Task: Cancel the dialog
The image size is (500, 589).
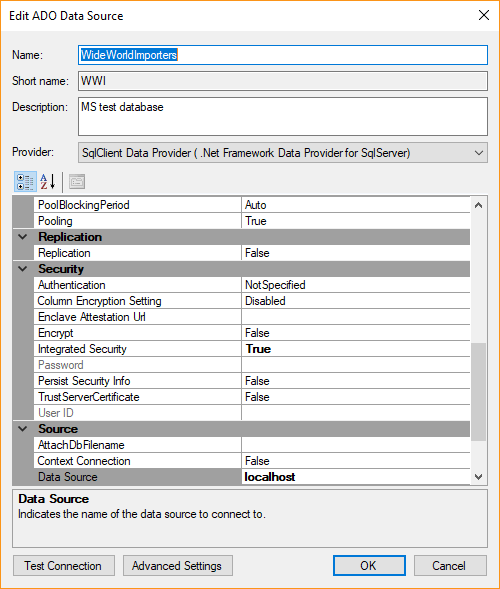Action: (450, 565)
